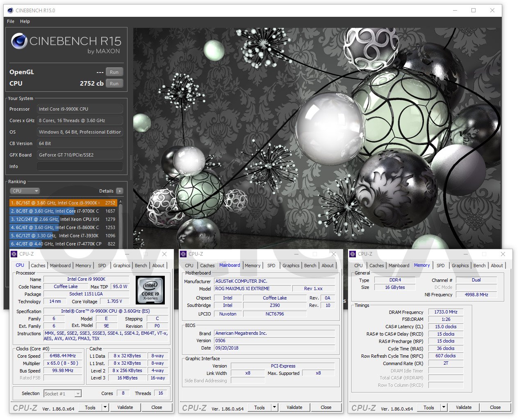Open Tools dropdown arrow in Memory window
Screen dimensions: 519x420
444,407
